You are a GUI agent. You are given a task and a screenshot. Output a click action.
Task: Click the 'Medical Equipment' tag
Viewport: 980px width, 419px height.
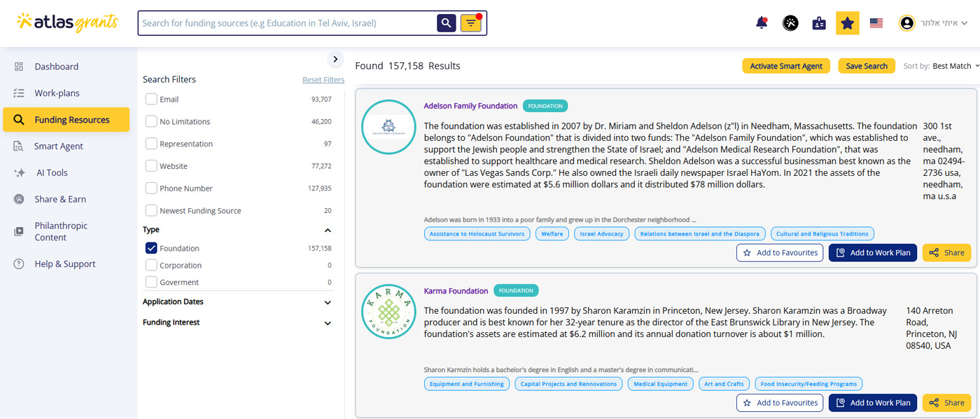coord(661,384)
